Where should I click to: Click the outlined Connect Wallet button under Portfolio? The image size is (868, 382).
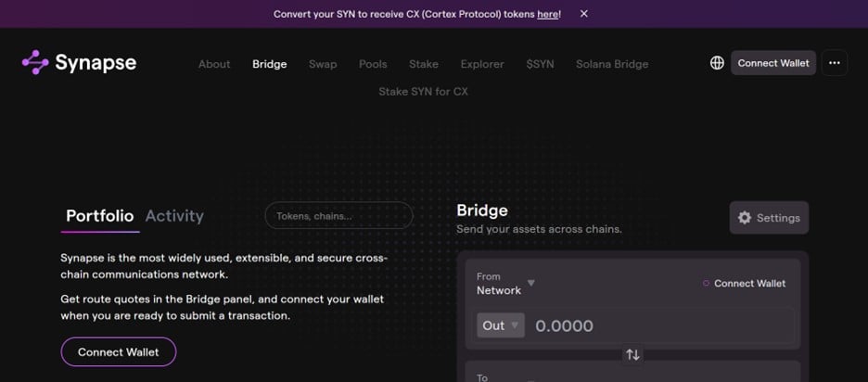click(119, 352)
